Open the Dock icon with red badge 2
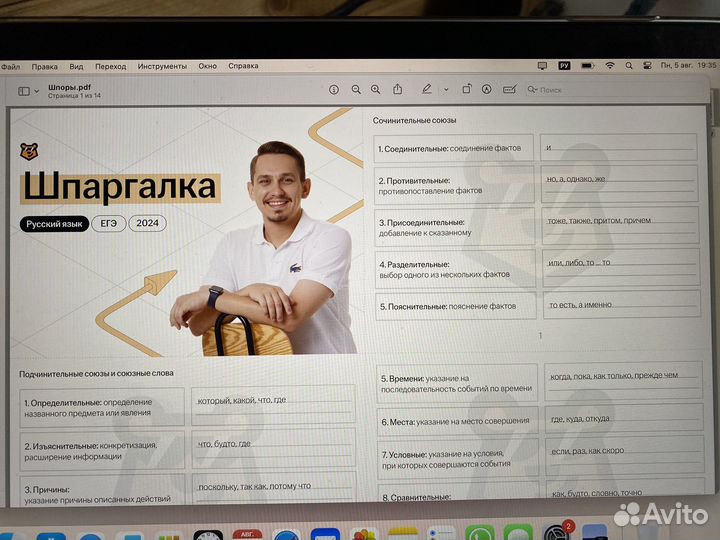 coord(557,532)
